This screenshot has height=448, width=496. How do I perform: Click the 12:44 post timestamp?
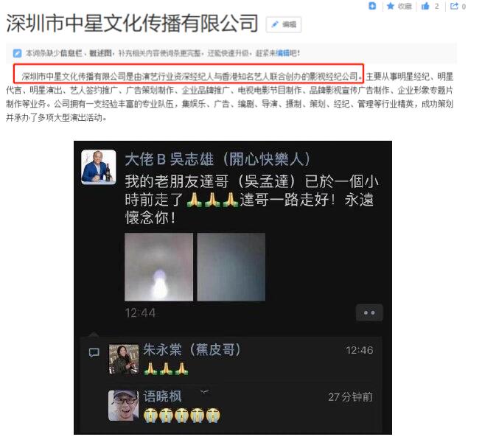pos(140,313)
